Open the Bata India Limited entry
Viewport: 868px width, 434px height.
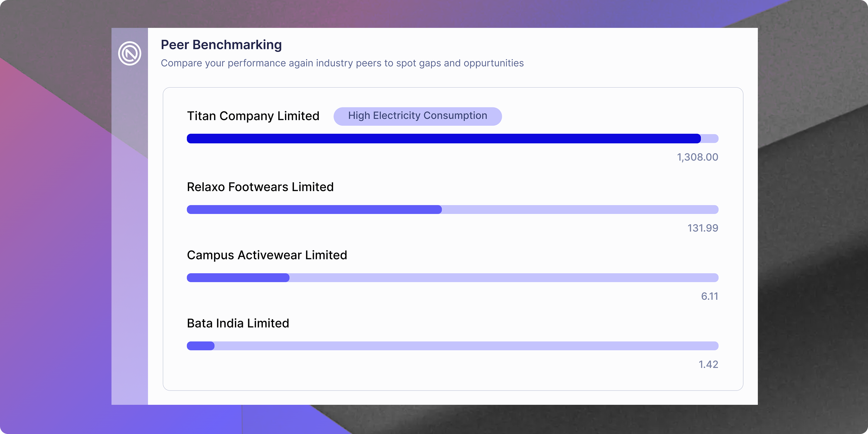click(238, 324)
